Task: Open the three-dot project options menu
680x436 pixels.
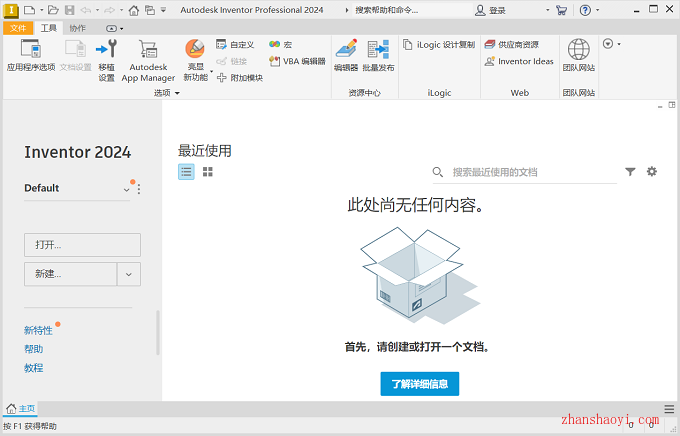Action: [x=139, y=189]
